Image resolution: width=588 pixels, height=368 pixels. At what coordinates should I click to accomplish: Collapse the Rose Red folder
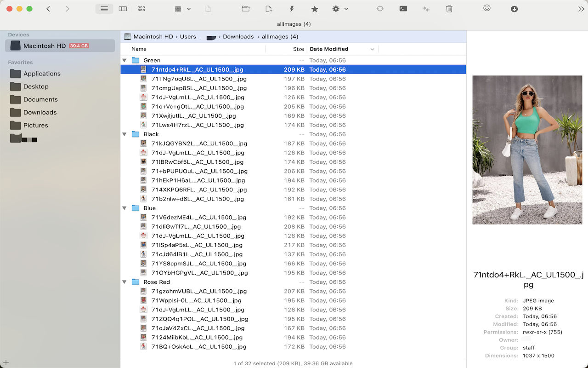pos(124,282)
